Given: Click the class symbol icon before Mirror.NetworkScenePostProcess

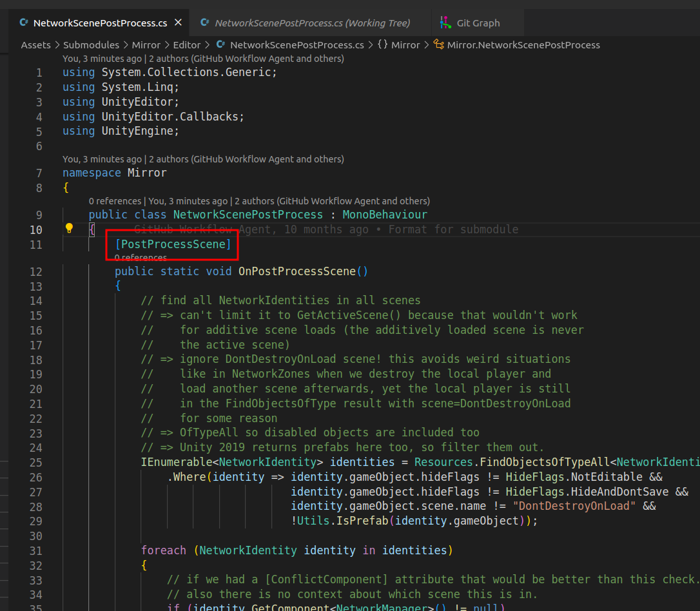Looking at the screenshot, I should [x=438, y=45].
